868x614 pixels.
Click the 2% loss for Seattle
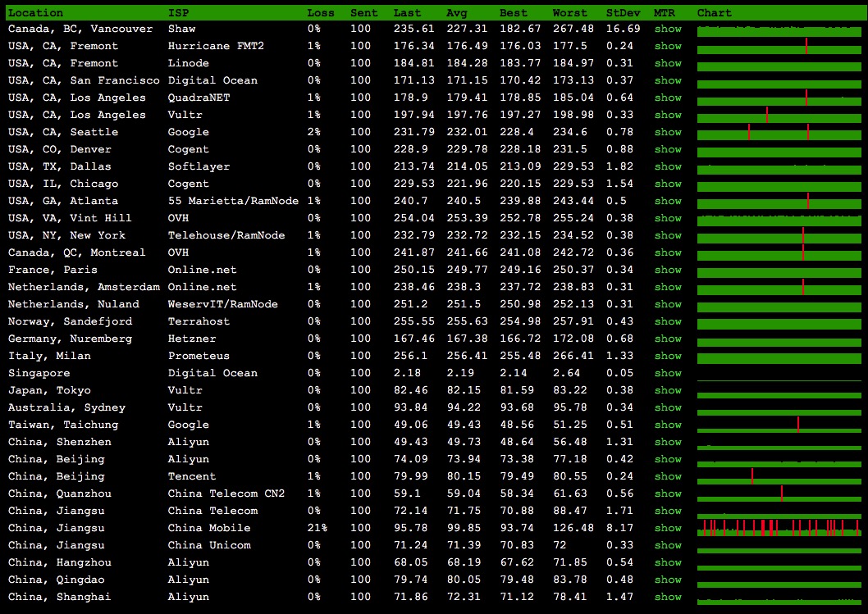314,132
